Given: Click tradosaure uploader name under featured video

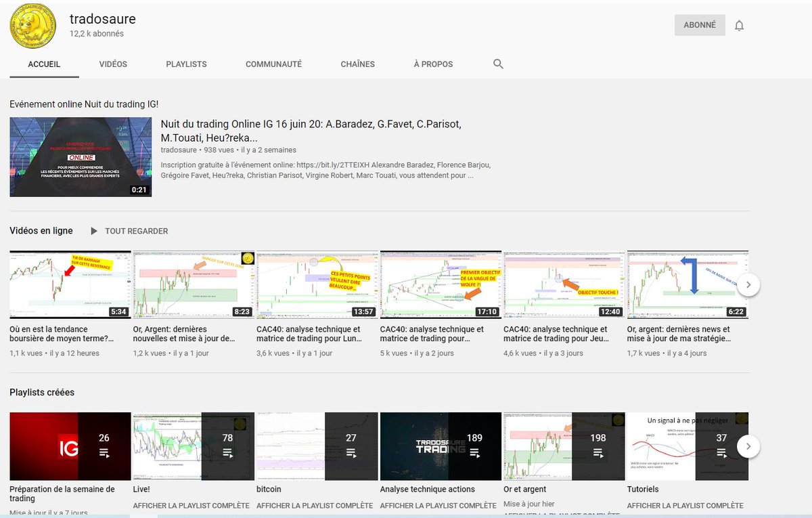Looking at the screenshot, I should (x=179, y=150).
